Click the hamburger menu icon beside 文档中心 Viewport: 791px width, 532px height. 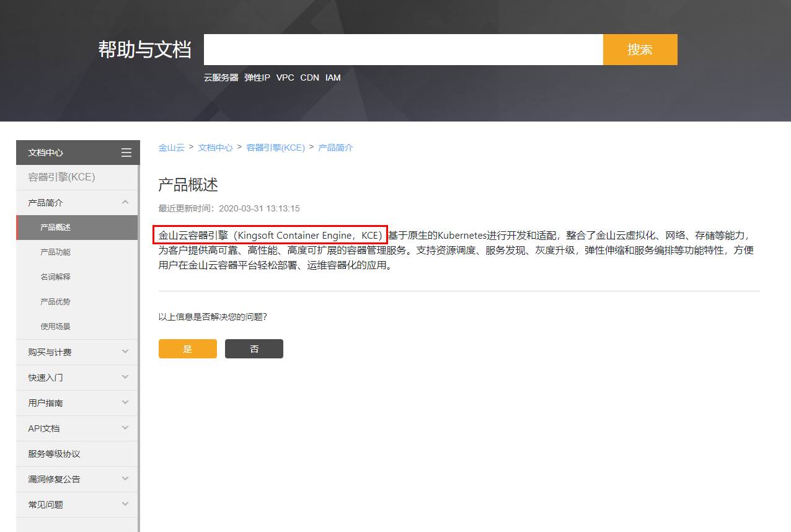click(x=126, y=153)
